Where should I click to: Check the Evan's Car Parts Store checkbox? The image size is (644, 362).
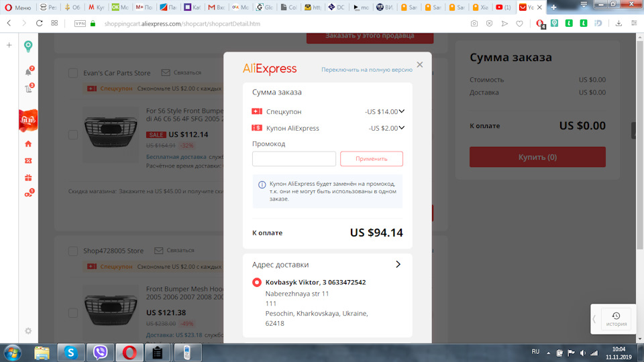[73, 73]
